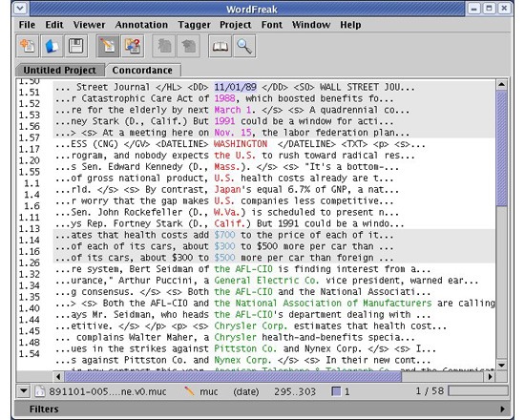Image resolution: width=525 pixels, height=420 pixels.
Task: Open the Viewer menu
Action: (90, 25)
